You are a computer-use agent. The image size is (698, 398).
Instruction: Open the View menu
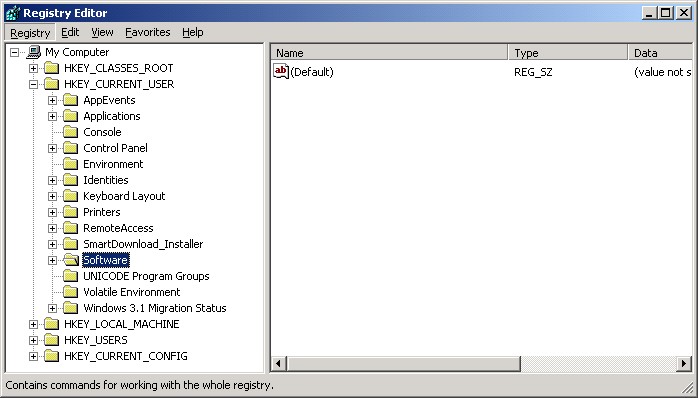click(x=102, y=32)
